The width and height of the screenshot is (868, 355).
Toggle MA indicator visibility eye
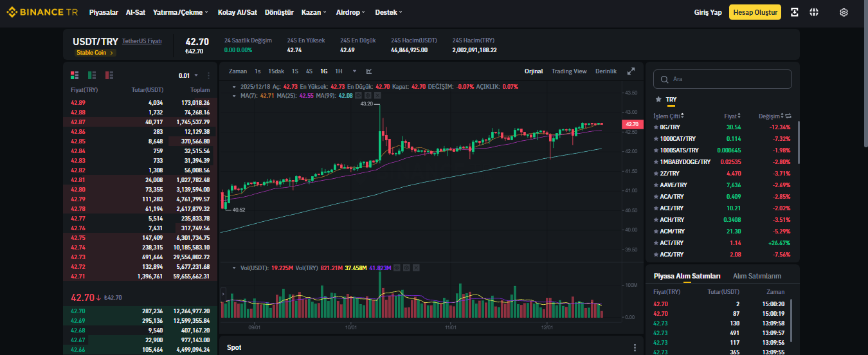358,95
